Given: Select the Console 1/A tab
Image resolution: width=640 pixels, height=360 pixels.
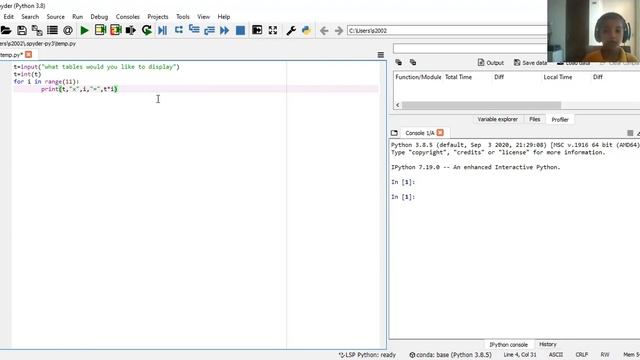Looking at the screenshot, I should (420, 133).
